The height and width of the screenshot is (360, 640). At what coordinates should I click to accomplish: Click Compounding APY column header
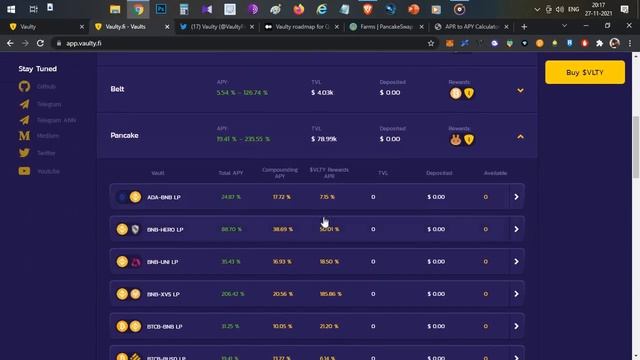pyautogui.click(x=280, y=173)
